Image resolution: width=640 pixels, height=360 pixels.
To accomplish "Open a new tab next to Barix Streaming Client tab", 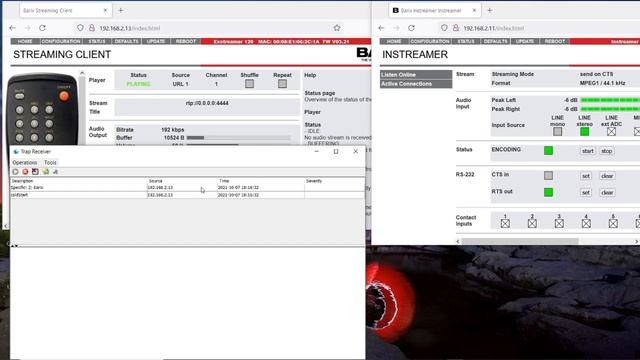I will (121, 10).
